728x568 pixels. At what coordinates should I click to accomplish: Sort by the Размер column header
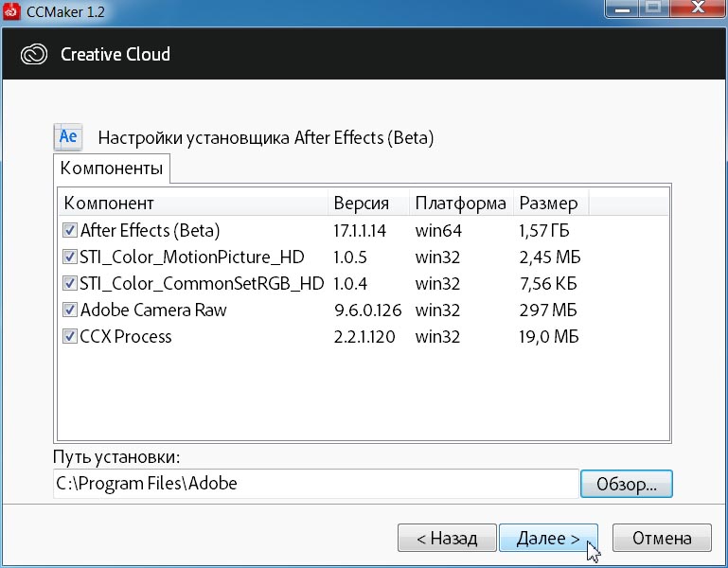tap(551, 204)
